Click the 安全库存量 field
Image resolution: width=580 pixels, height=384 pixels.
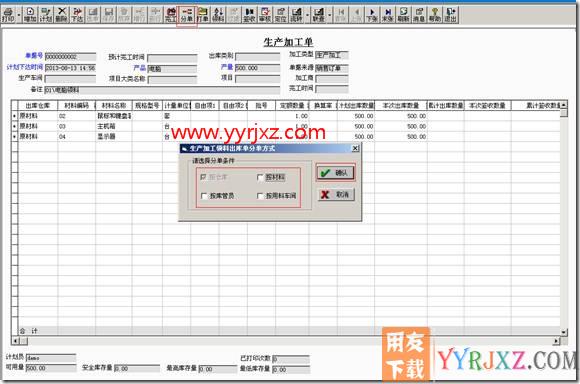(x=137, y=369)
